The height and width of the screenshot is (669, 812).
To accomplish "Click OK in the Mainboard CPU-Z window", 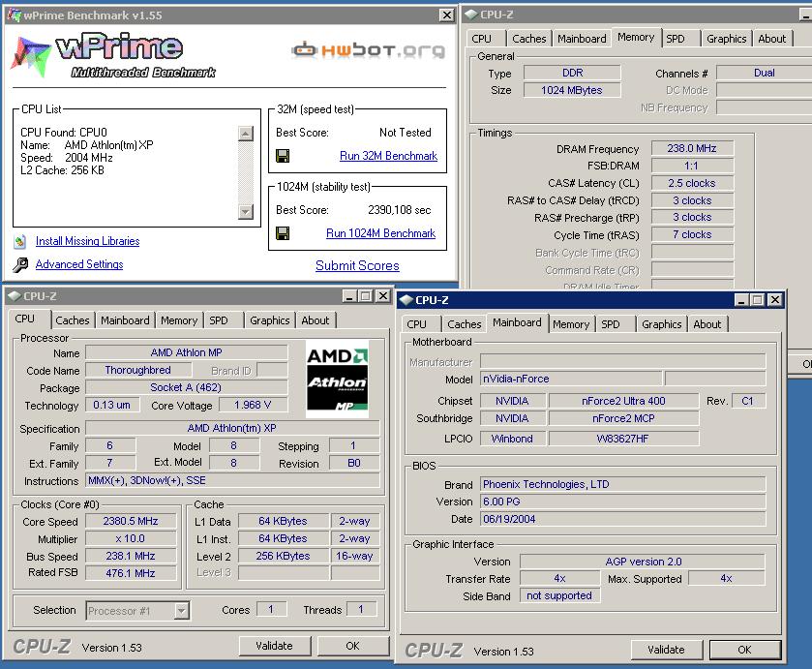I will click(x=743, y=650).
